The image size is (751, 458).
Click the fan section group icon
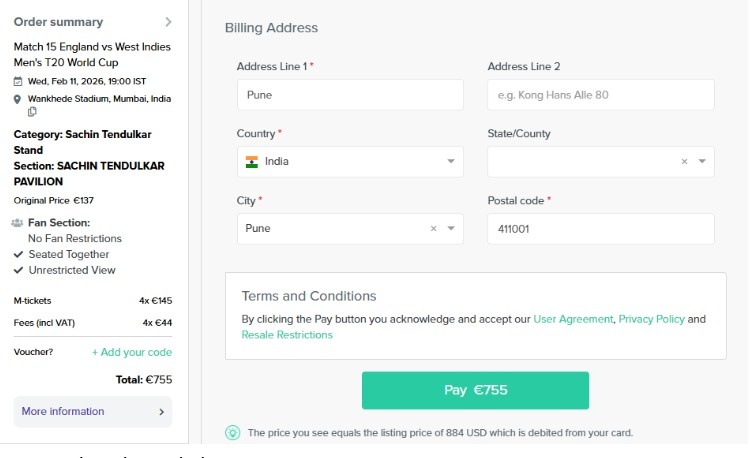click(x=17, y=223)
